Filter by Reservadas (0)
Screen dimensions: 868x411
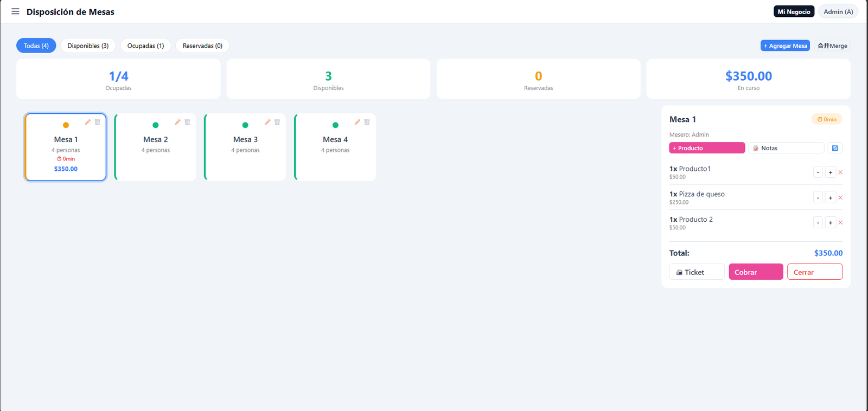(202, 46)
